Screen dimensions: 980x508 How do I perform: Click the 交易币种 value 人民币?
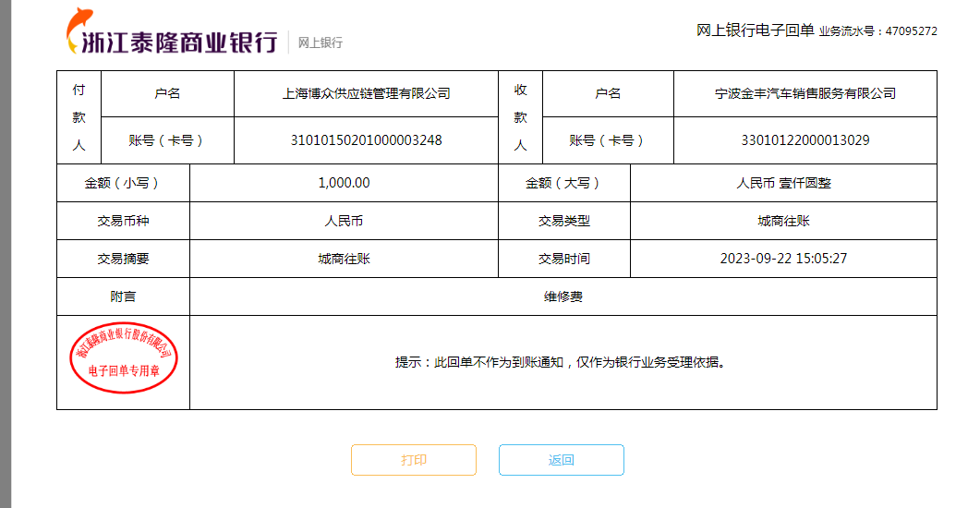[x=344, y=221]
